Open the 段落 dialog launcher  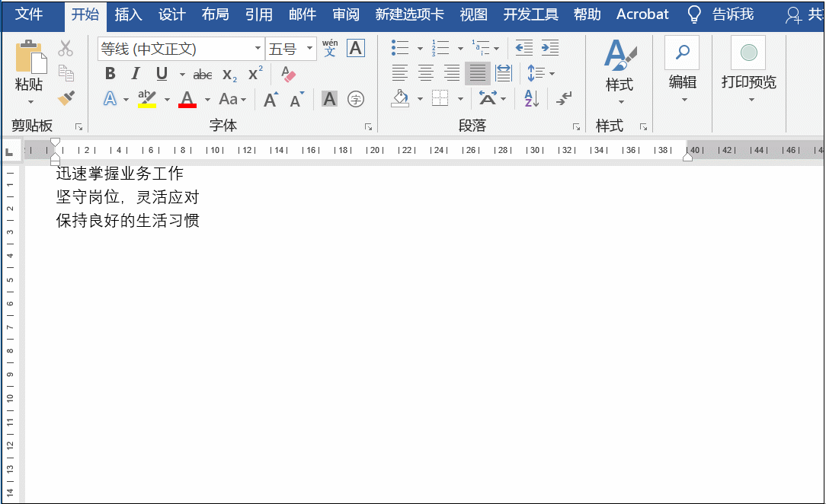click(576, 127)
